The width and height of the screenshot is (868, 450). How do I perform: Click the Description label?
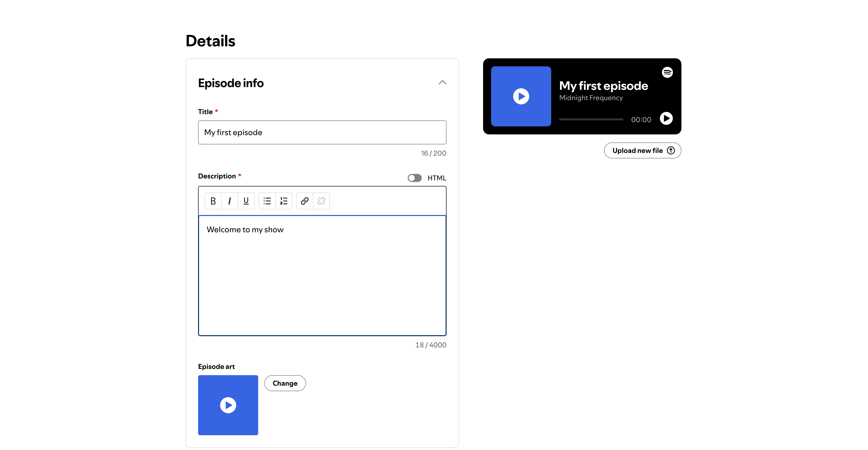217,176
